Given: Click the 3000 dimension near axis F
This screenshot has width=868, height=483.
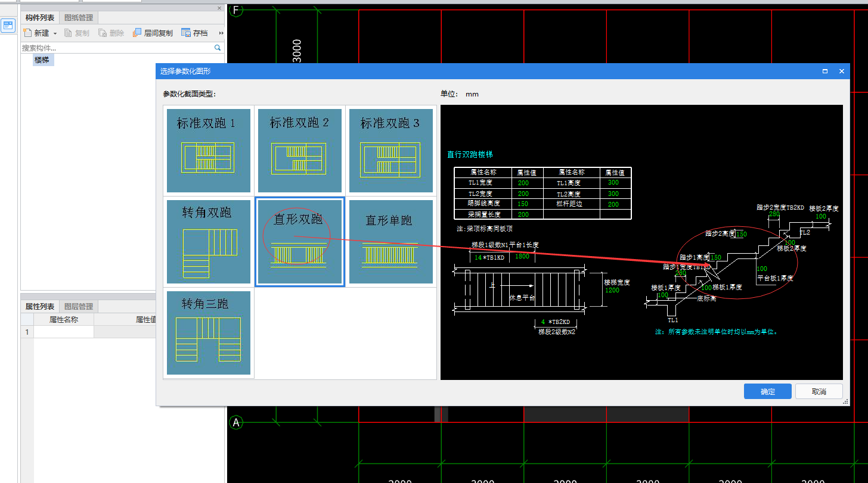Looking at the screenshot, I should click(x=297, y=51).
